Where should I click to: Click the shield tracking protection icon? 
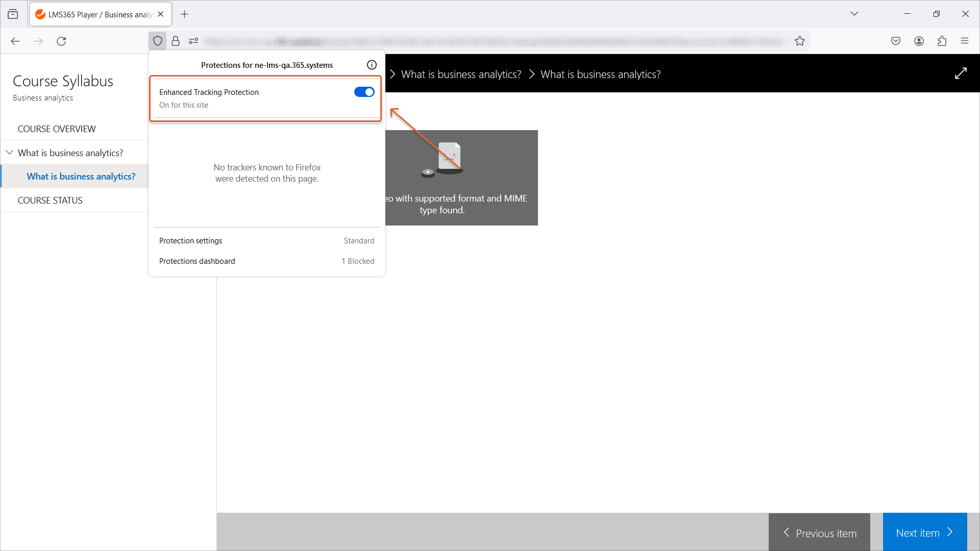[x=158, y=41]
